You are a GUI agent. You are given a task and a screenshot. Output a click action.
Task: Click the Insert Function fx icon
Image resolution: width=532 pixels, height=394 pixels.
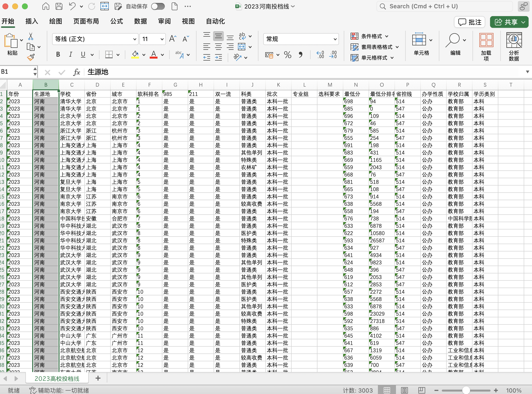[77, 72]
